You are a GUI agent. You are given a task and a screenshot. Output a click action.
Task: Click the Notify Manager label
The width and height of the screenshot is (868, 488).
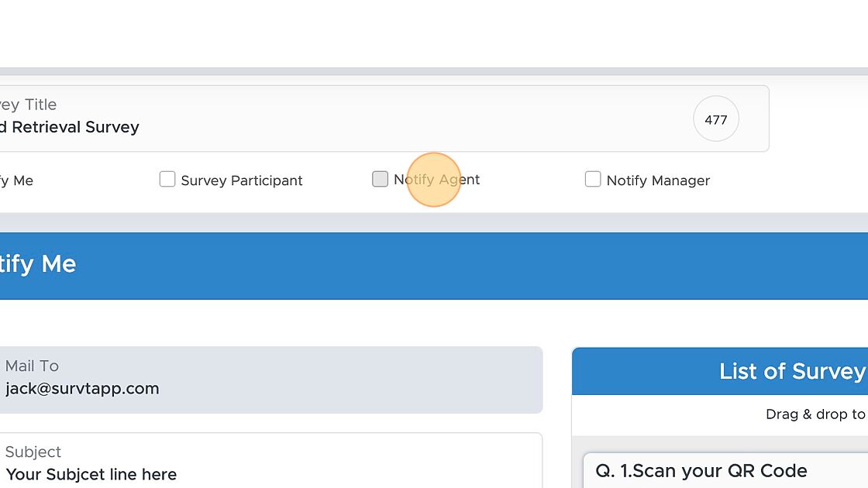(658, 180)
